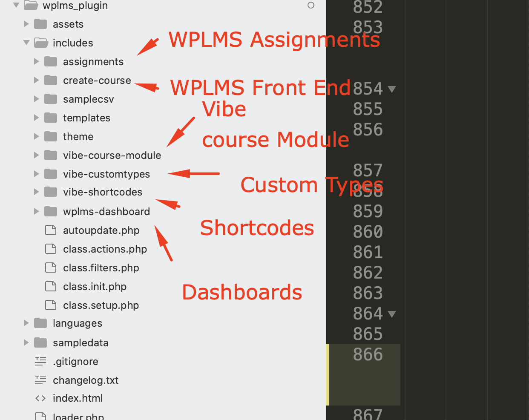Screen dimensions: 529x420
Task: Open autoupdate.php in the editor
Action: click(101, 230)
